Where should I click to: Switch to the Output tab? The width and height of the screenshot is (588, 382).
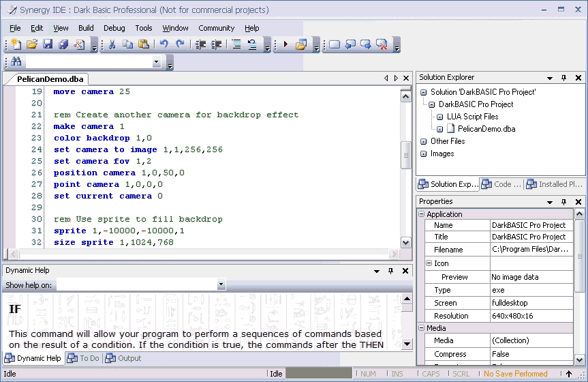coord(123,358)
